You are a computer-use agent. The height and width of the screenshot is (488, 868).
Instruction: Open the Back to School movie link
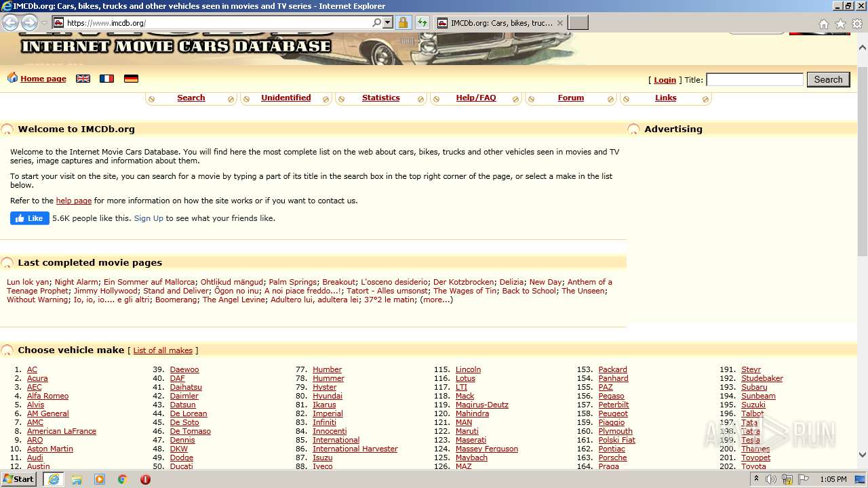pyautogui.click(x=529, y=291)
